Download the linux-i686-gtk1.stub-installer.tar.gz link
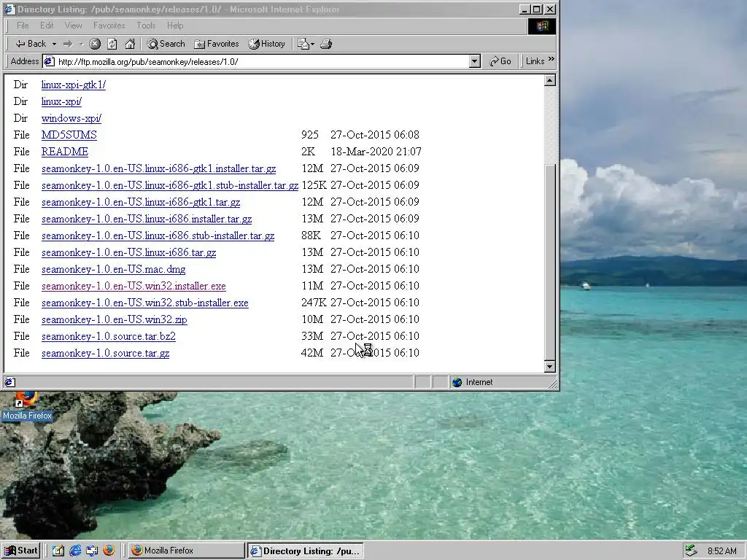Viewport: 747px width, 560px height. point(169,185)
